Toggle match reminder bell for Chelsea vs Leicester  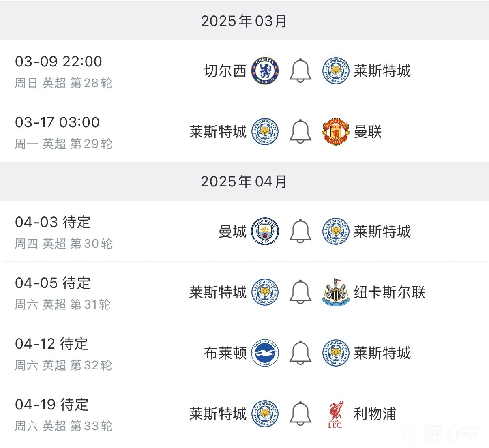(300, 70)
